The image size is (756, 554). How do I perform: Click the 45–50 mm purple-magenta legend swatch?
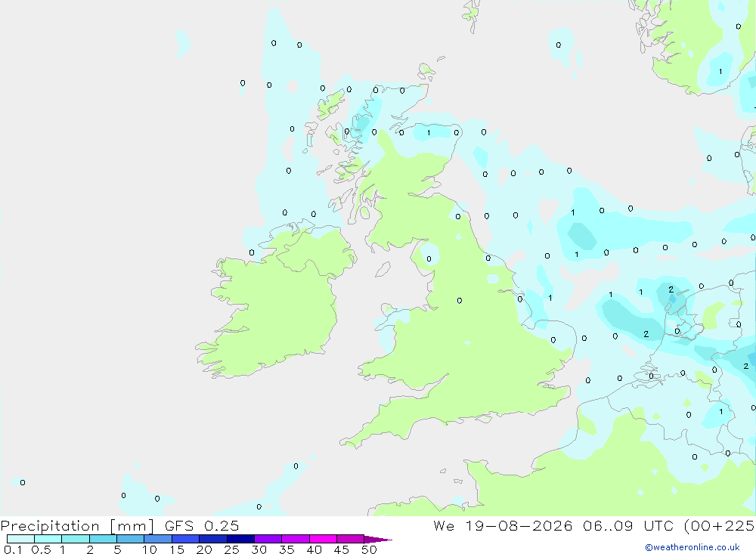[351, 539]
